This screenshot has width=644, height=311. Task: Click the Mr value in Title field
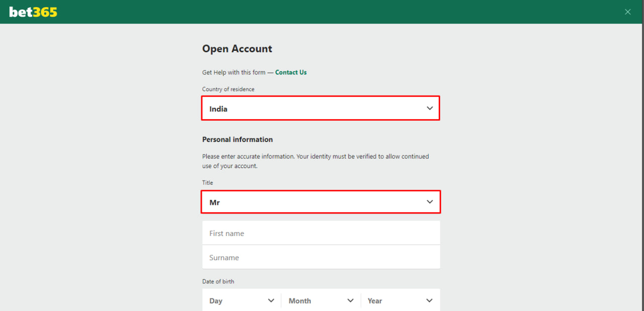click(x=215, y=202)
